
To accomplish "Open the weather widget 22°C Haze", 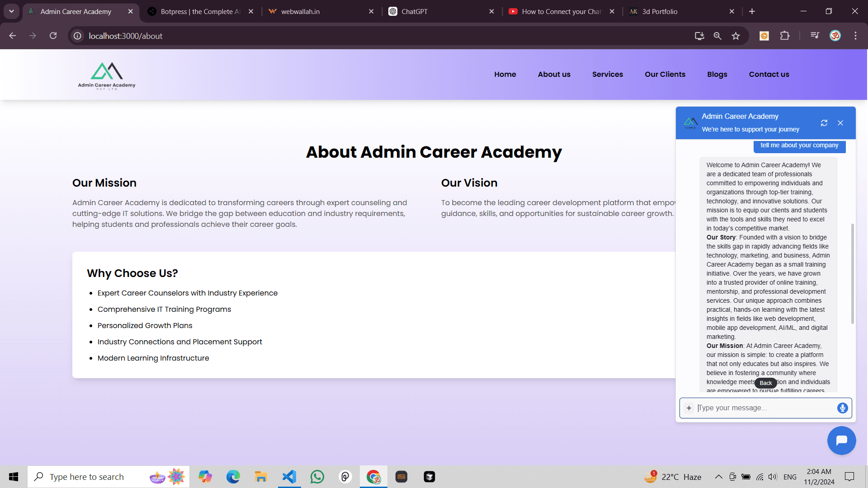I will [x=673, y=477].
